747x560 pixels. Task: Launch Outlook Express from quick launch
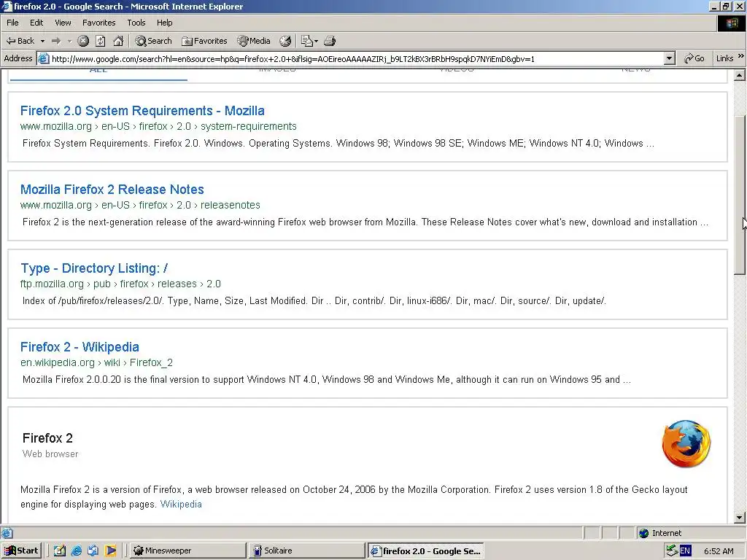93,551
